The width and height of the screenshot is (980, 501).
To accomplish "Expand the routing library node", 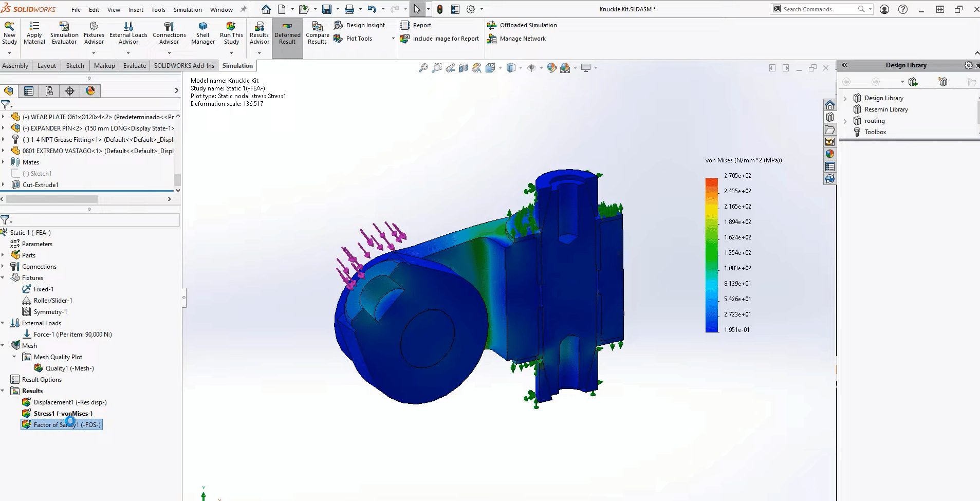I will click(x=846, y=120).
